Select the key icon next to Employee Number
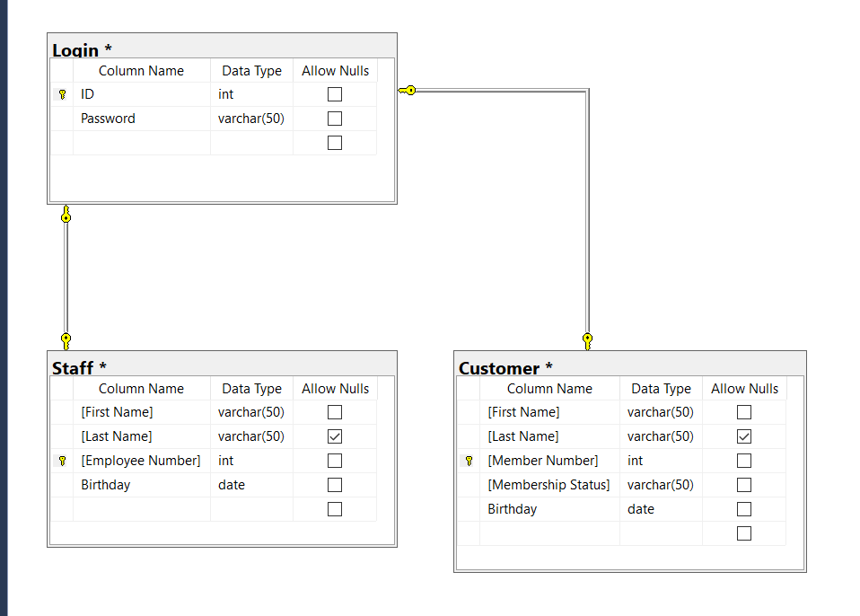860x616 pixels. (x=61, y=460)
